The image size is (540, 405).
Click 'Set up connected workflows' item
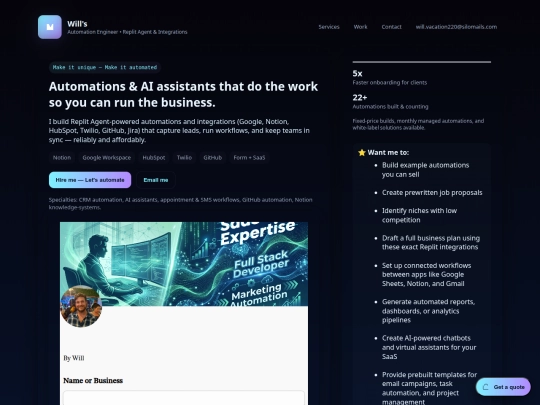point(426,274)
